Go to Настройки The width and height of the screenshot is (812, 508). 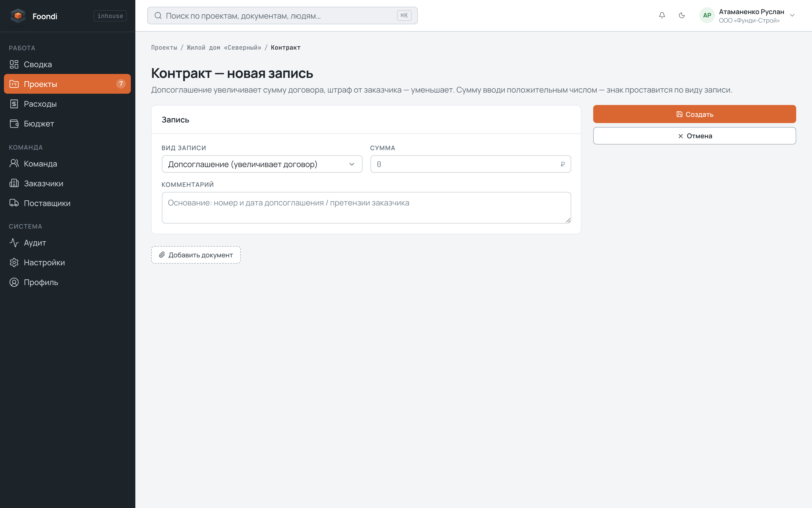pos(67,262)
